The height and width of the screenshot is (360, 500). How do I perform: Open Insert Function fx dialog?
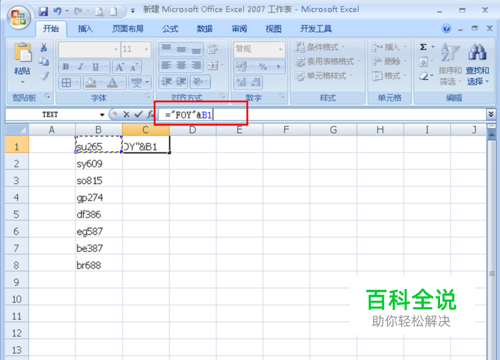150,115
